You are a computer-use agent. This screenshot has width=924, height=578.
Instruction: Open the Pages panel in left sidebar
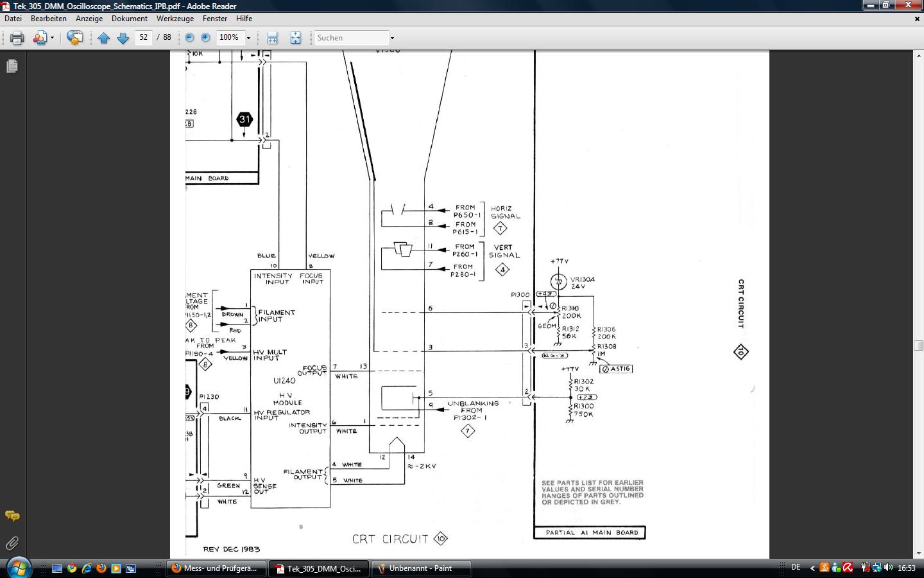[12, 66]
